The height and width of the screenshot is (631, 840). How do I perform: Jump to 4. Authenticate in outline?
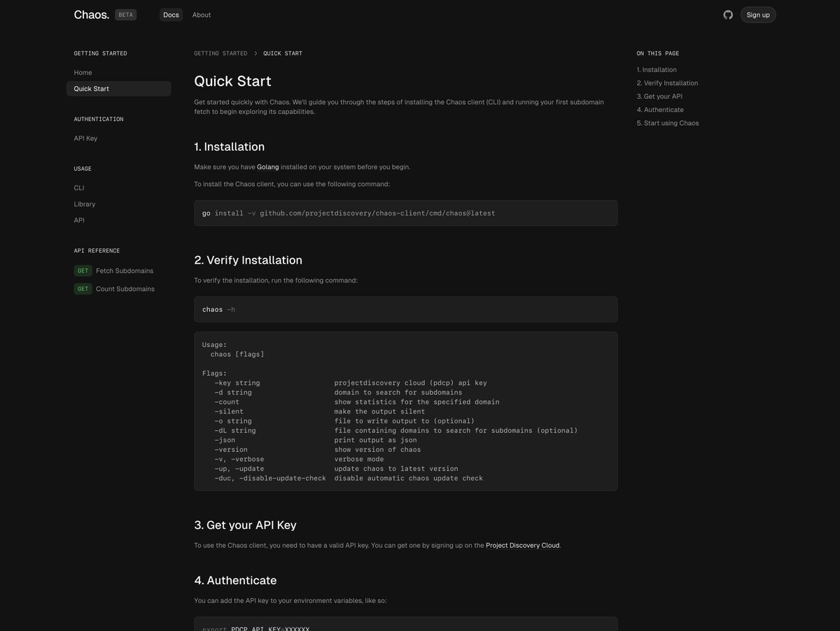660,110
